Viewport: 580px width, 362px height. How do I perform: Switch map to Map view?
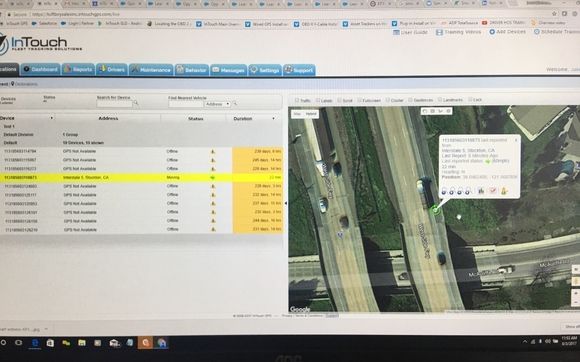[297, 114]
